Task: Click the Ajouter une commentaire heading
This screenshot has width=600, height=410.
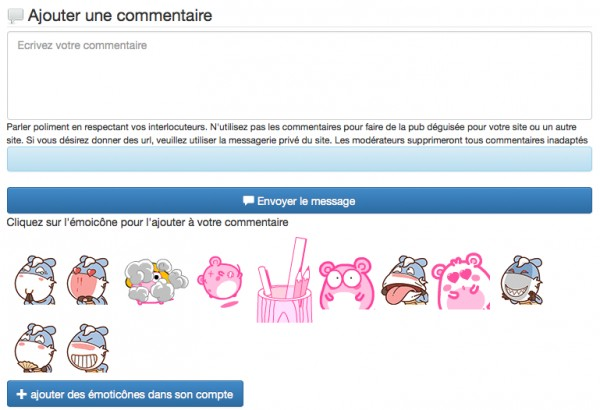Action: pos(120,15)
